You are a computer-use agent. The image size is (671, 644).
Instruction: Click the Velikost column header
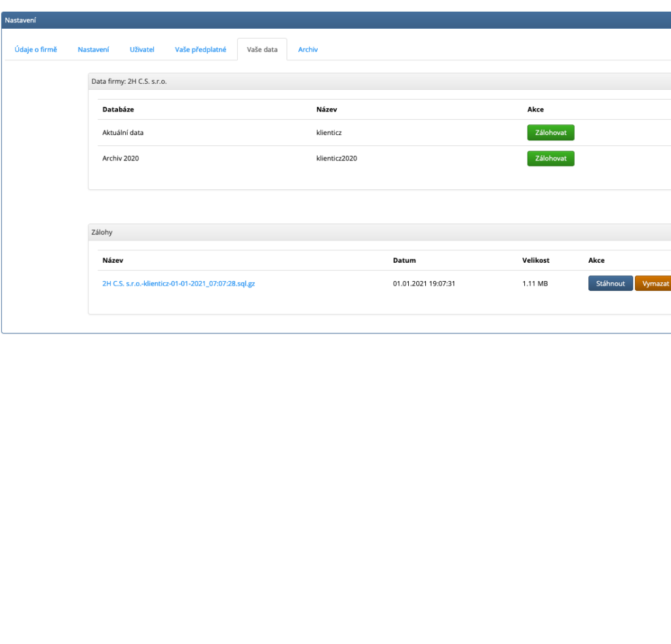[535, 261]
